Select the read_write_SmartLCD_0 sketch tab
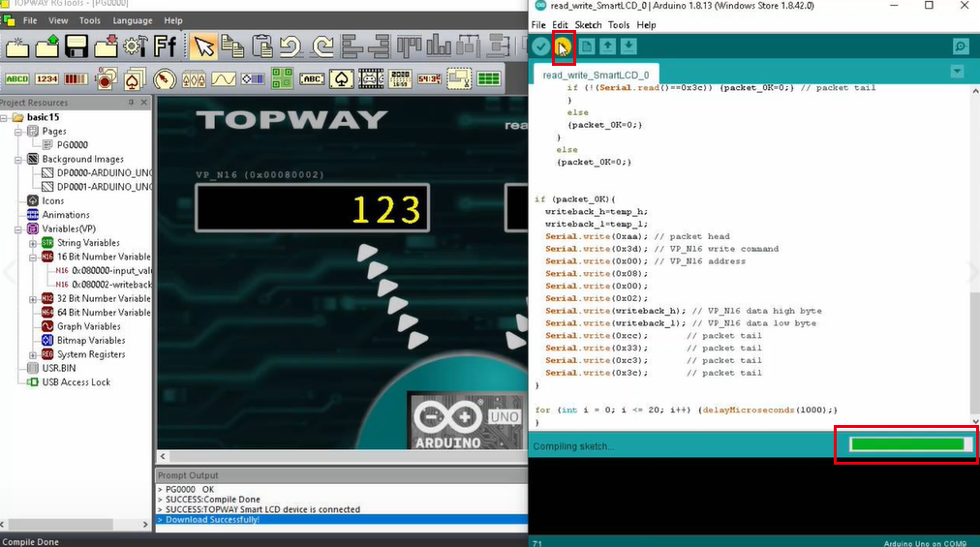The image size is (980, 547). 596,75
